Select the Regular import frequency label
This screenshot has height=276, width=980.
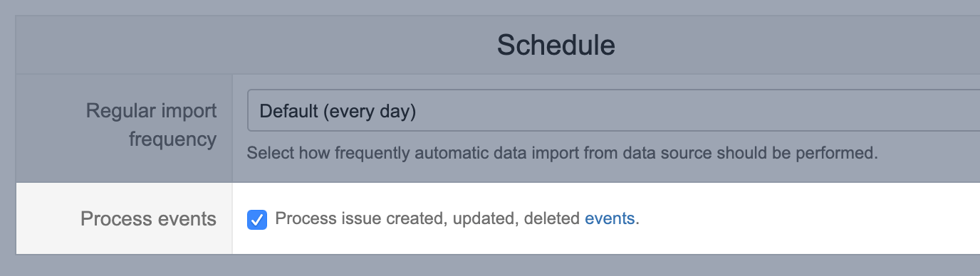pos(151,124)
